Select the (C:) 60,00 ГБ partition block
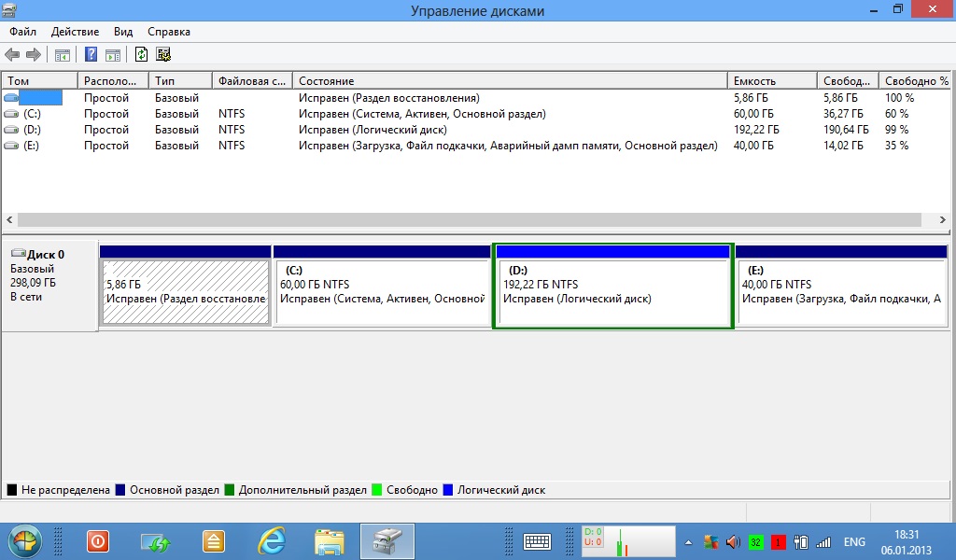956x560 pixels. pyautogui.click(x=382, y=286)
